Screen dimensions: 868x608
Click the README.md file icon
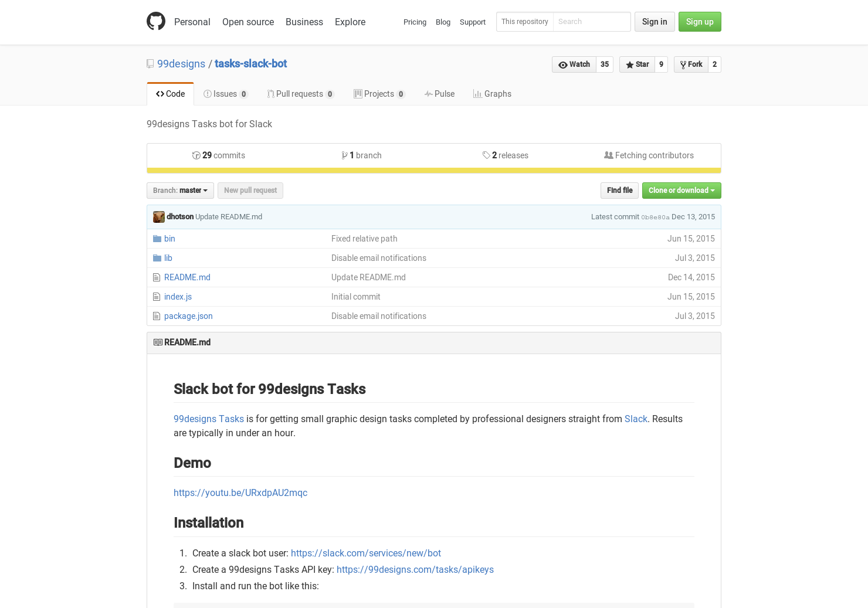157,277
